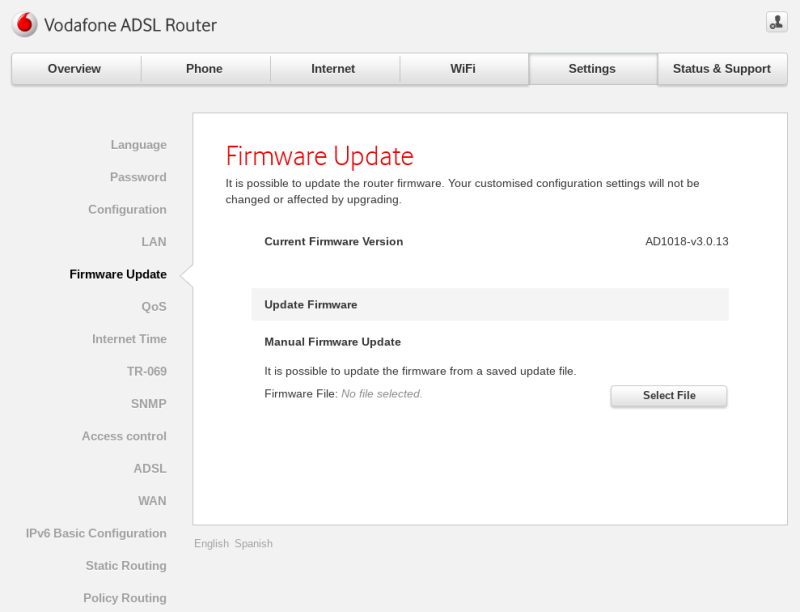Open Internet Time settings
The image size is (800, 612).
(x=130, y=339)
